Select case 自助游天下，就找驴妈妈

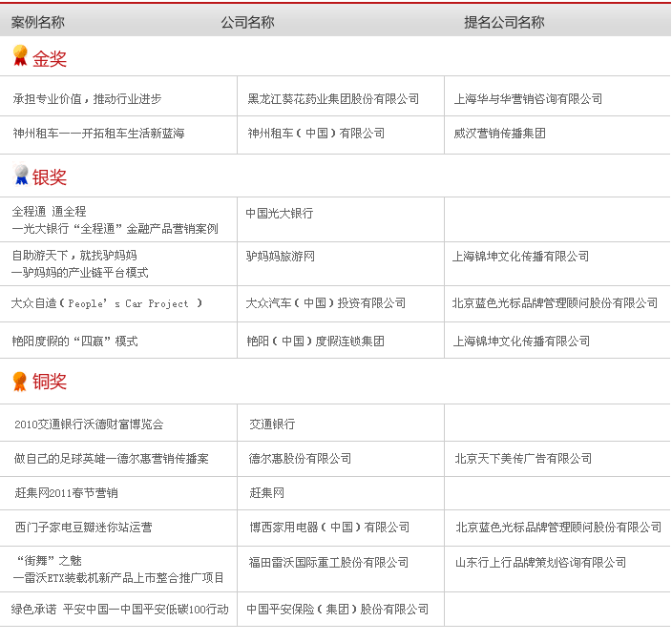pyautogui.click(x=74, y=256)
